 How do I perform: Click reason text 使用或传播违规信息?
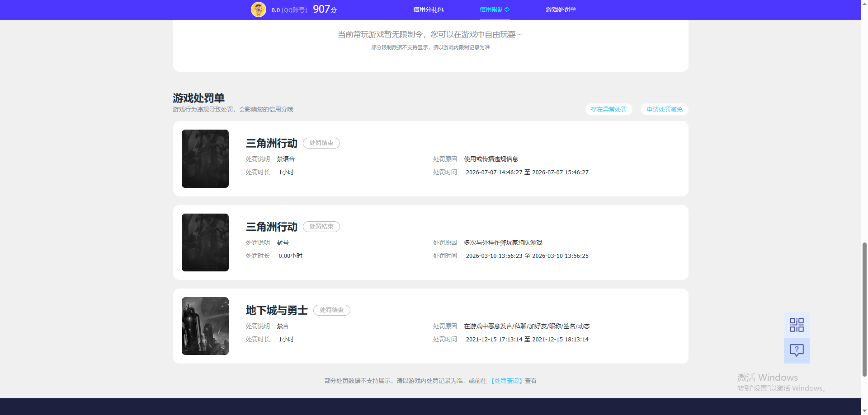coord(491,159)
